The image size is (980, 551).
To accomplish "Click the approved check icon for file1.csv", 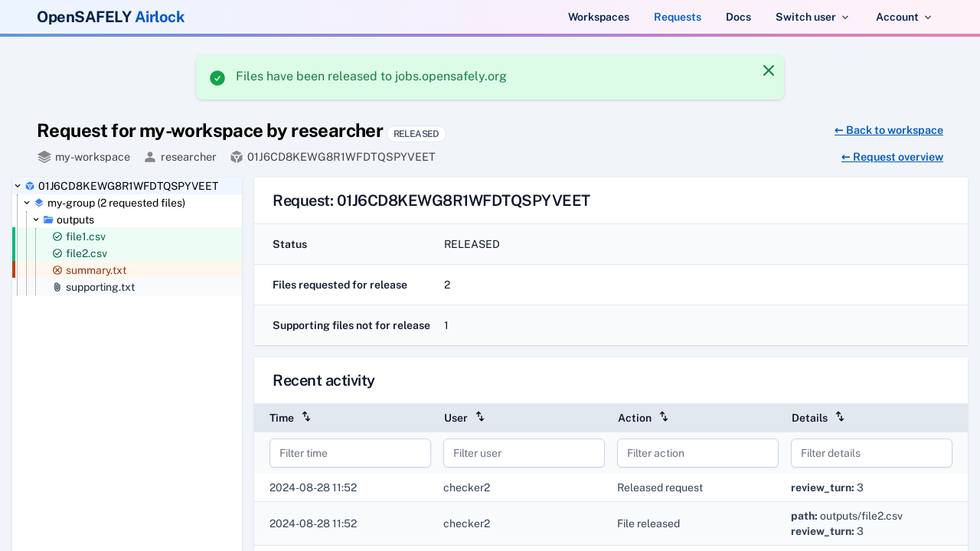I will click(x=57, y=236).
